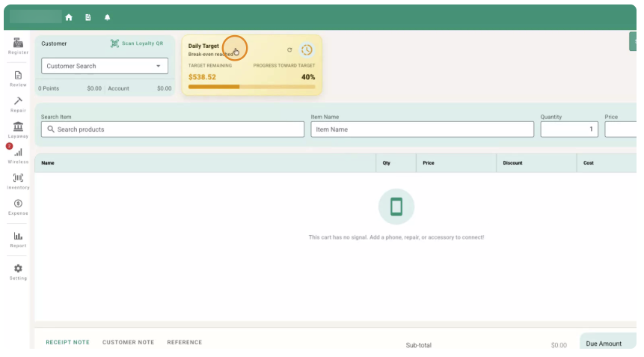The image size is (644, 357).
Task: Switch to the Receipt Note tab
Action: click(68, 342)
